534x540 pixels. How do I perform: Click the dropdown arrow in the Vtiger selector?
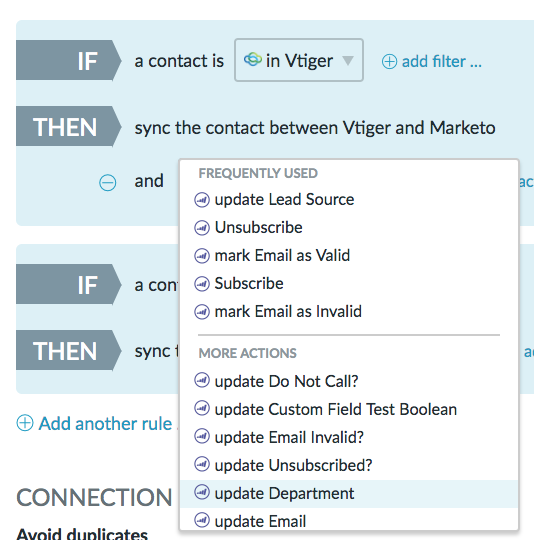pyautogui.click(x=348, y=61)
